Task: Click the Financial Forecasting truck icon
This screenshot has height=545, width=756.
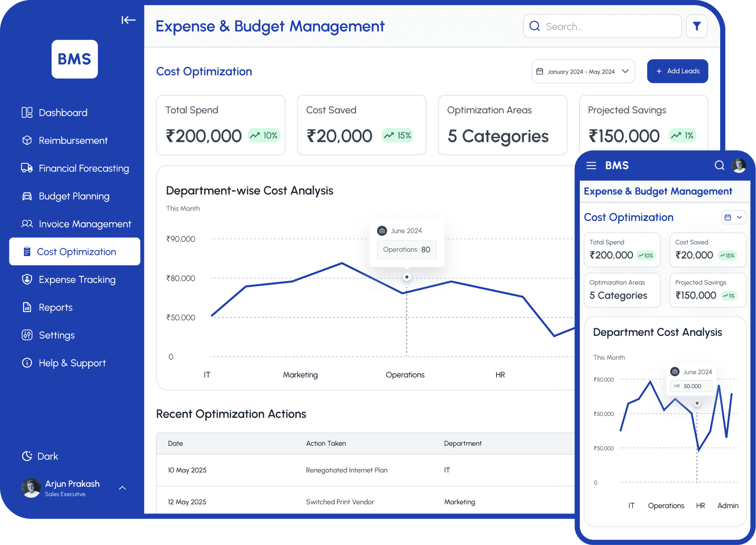Action: [x=27, y=168]
